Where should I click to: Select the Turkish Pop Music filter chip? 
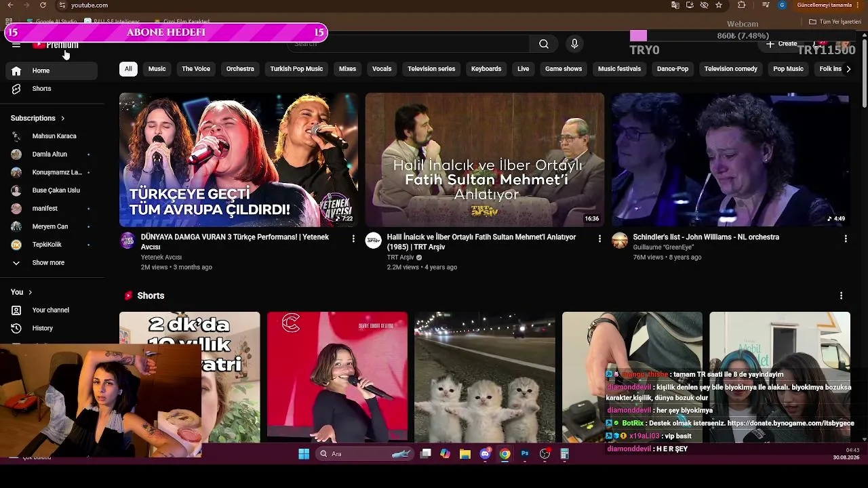[x=296, y=69]
